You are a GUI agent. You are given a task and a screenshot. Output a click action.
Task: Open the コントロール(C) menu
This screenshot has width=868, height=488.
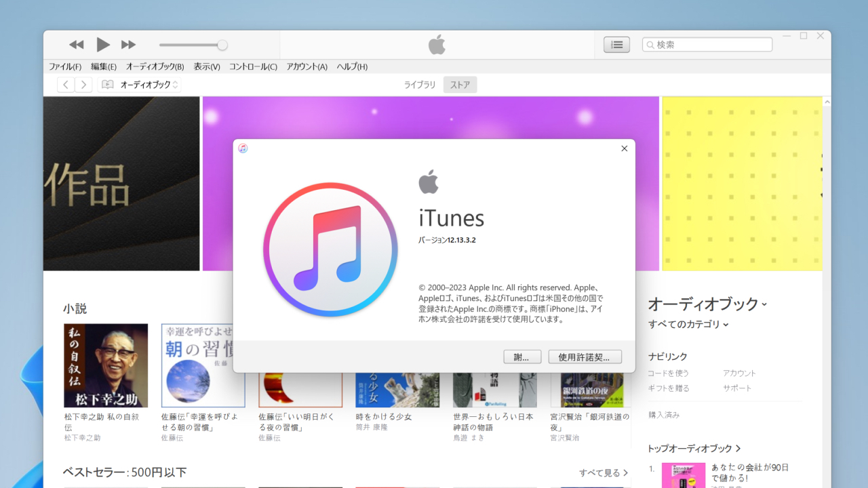[253, 66]
